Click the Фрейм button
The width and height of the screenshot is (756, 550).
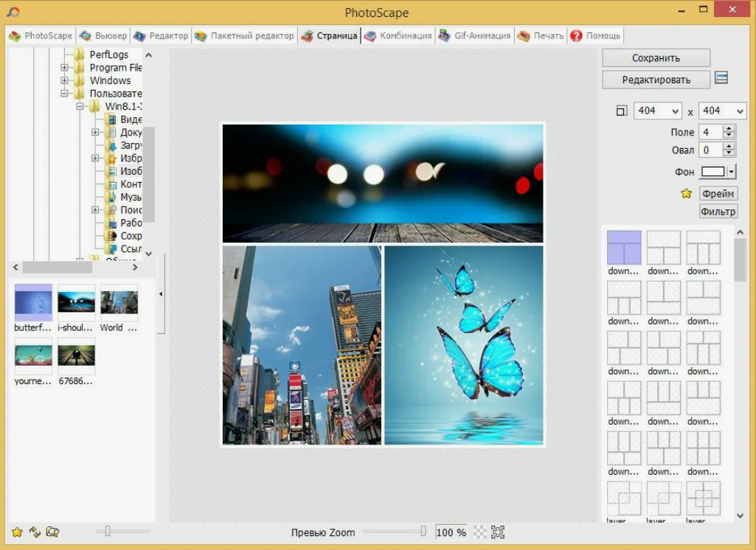pos(718,194)
